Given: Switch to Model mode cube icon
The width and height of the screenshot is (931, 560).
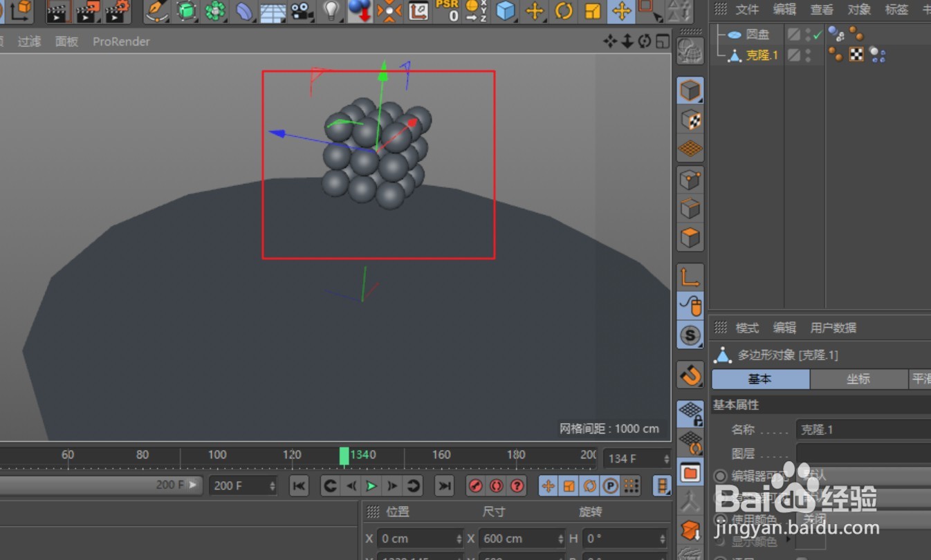Looking at the screenshot, I should tap(690, 91).
